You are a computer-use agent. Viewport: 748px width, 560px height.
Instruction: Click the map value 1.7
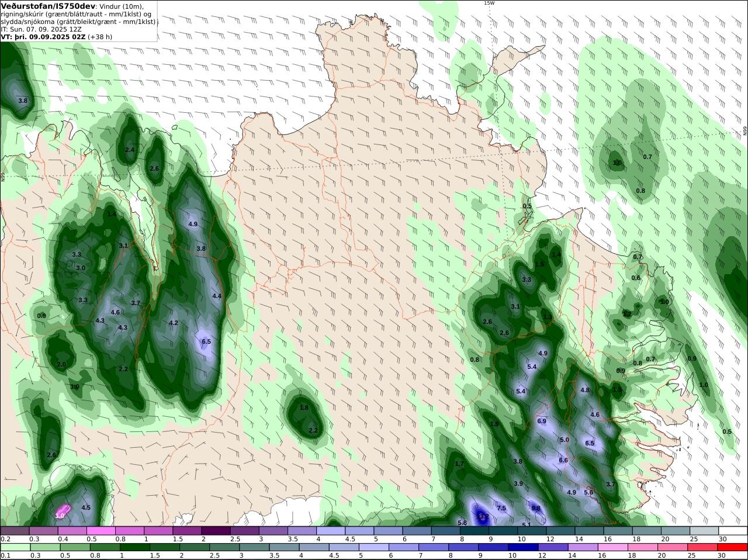(x=459, y=464)
